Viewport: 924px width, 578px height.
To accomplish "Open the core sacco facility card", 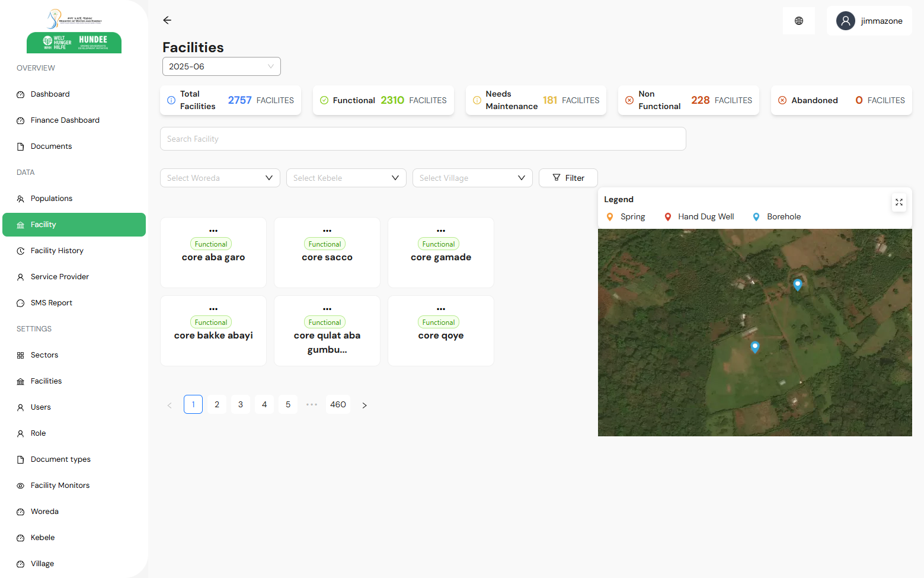I will pyautogui.click(x=327, y=258).
